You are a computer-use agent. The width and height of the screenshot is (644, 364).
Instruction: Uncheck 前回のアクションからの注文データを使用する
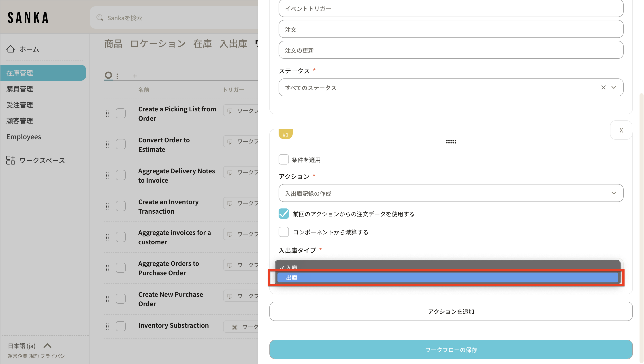284,214
